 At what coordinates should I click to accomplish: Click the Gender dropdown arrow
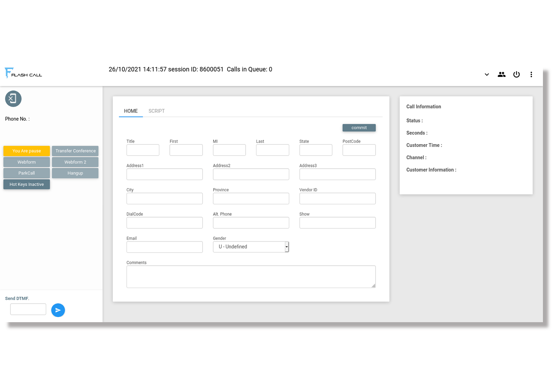286,246
